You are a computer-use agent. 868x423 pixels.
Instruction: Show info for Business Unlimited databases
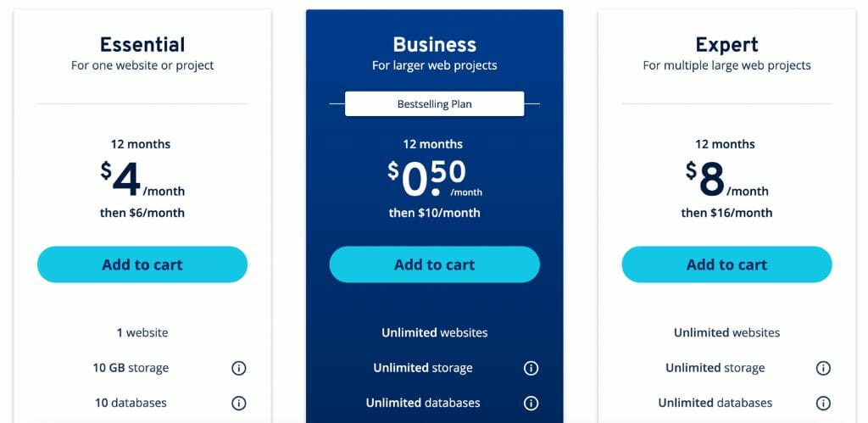click(531, 403)
